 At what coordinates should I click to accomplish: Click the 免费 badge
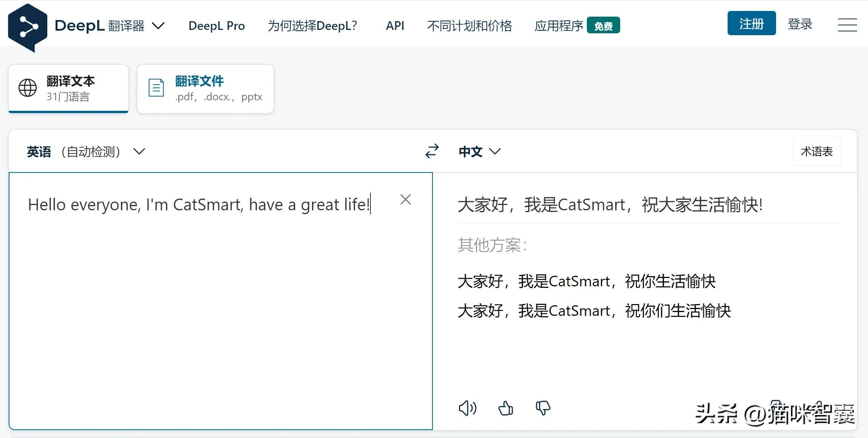pyautogui.click(x=603, y=25)
